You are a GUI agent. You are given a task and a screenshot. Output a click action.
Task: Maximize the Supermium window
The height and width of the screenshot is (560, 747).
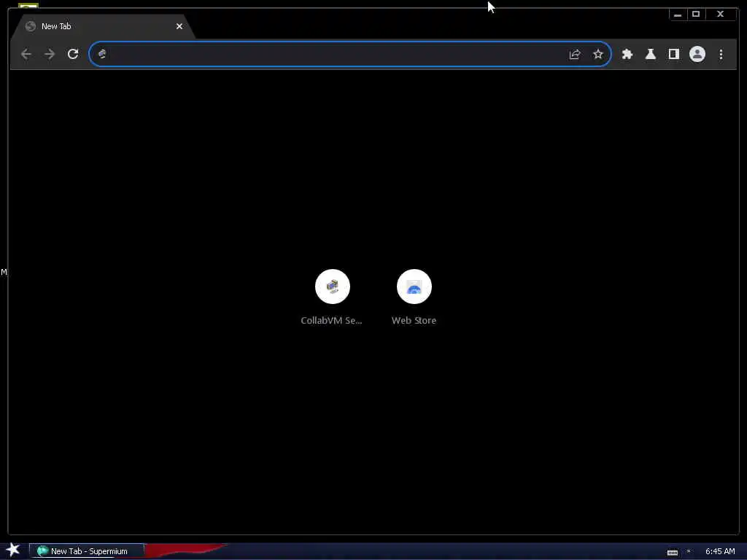coord(695,15)
